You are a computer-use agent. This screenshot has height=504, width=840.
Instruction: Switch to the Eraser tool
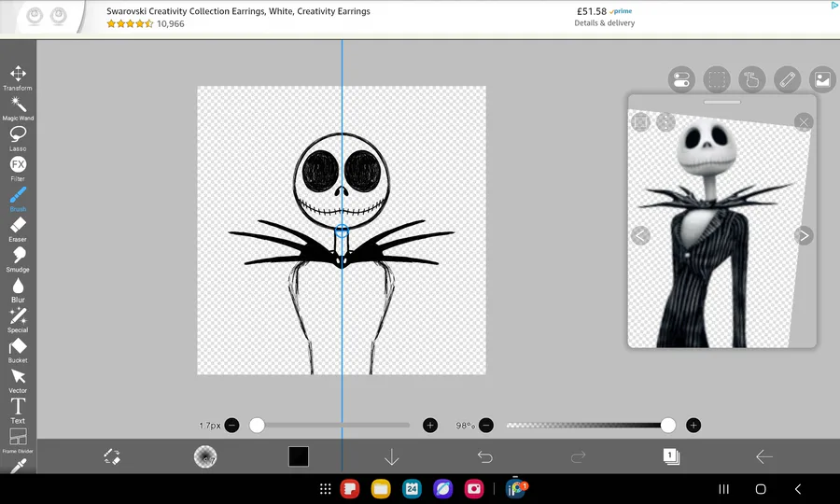(18, 230)
